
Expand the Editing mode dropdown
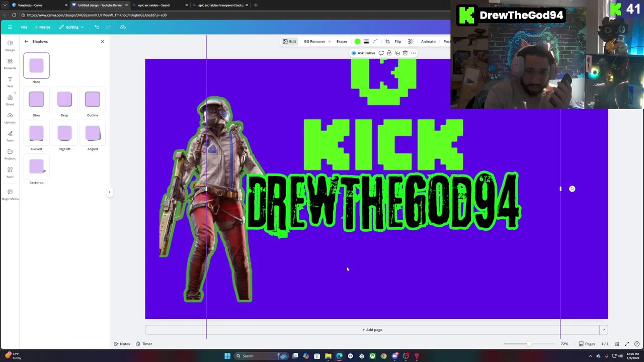tap(71, 27)
